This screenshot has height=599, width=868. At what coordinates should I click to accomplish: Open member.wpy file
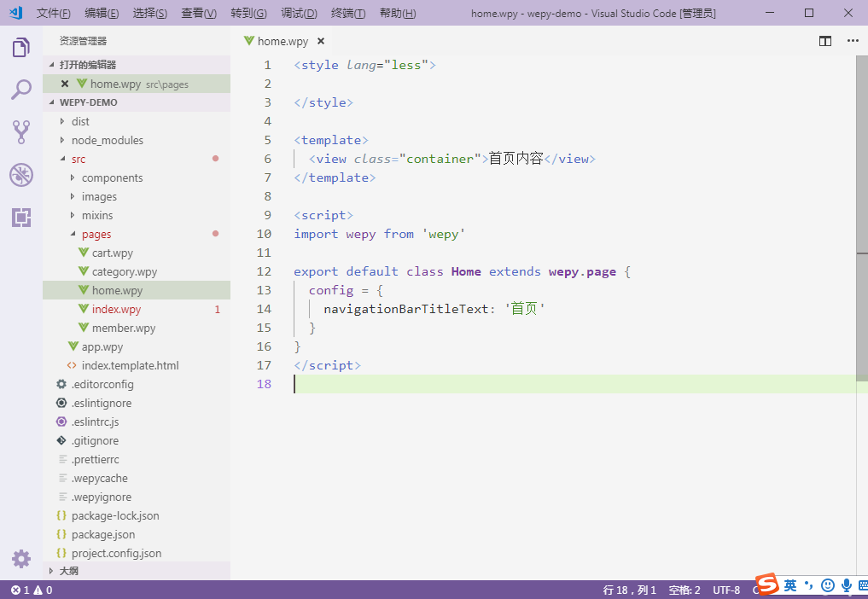coord(137,329)
